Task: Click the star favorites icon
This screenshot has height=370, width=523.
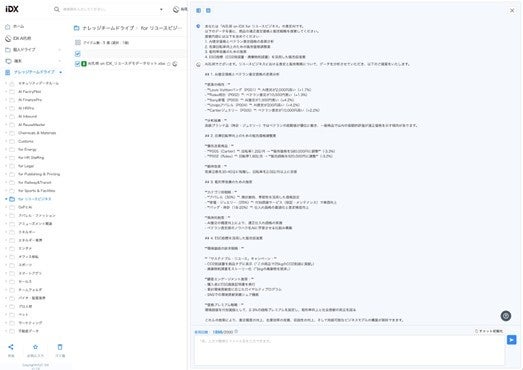Action: click(x=35, y=347)
